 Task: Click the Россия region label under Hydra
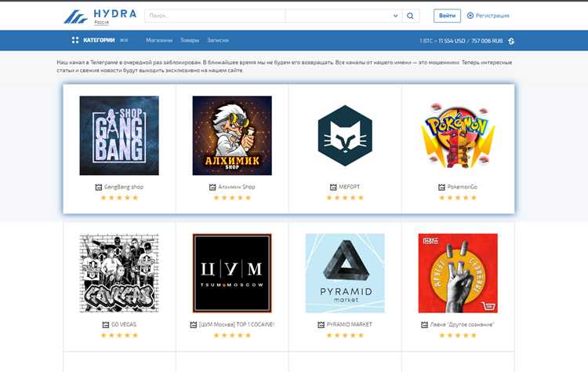click(101, 23)
